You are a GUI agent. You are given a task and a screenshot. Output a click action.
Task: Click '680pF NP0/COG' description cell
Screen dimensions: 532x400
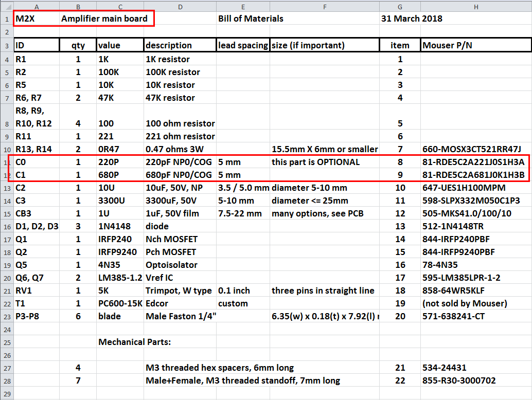coord(180,175)
